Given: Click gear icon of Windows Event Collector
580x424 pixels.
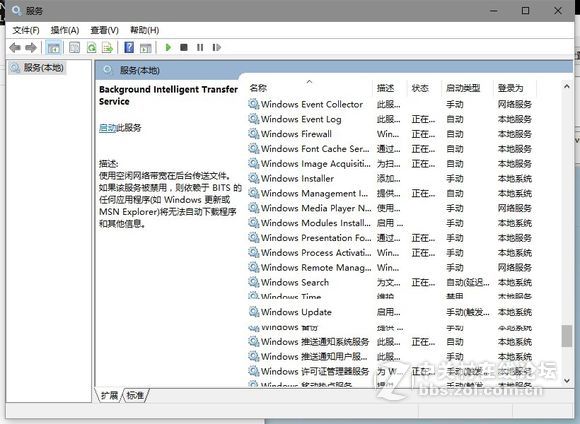Looking at the screenshot, I should point(253,104).
